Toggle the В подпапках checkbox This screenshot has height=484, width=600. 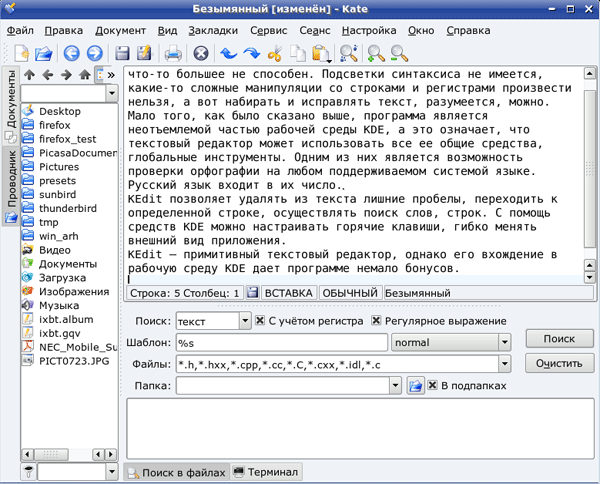click(432, 385)
